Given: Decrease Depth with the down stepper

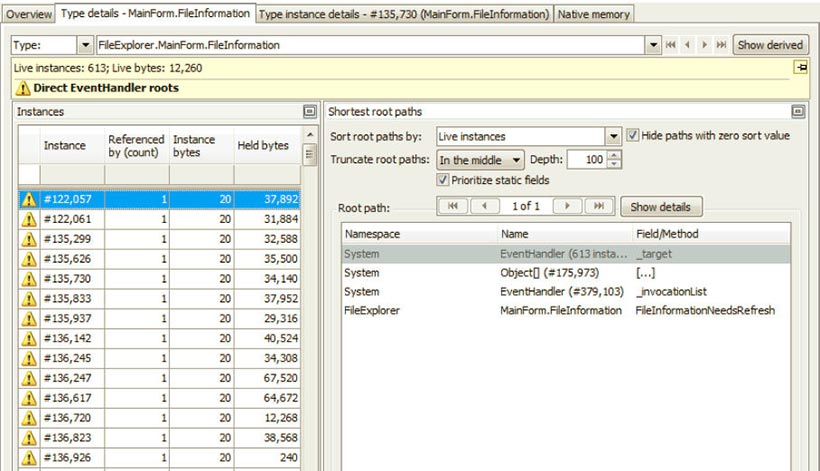Looking at the screenshot, I should (x=614, y=164).
